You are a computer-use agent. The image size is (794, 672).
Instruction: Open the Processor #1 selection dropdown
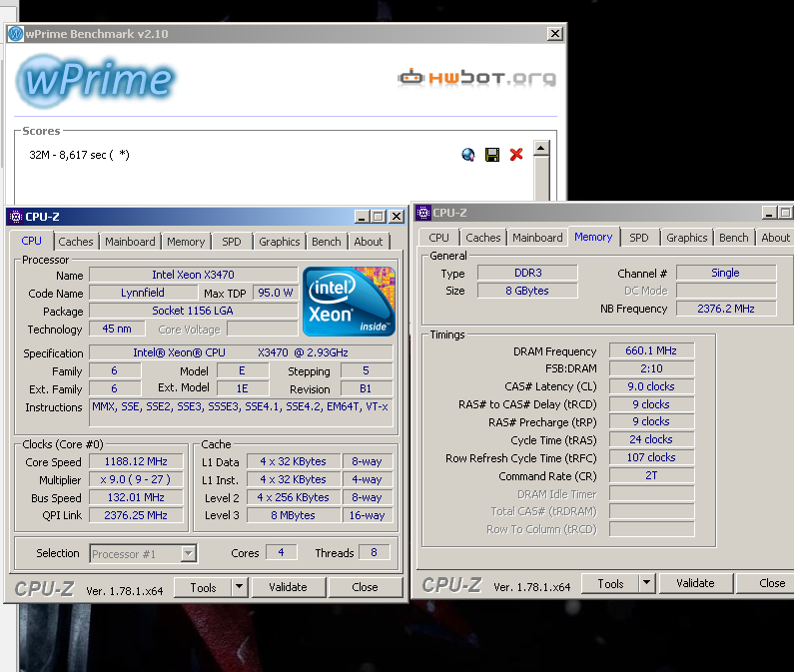(144, 553)
